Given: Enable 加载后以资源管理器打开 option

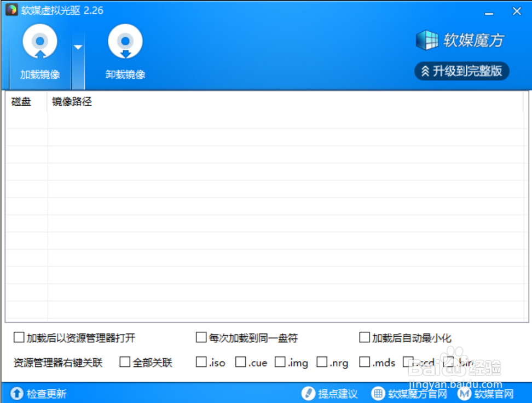Looking at the screenshot, I should [x=18, y=338].
